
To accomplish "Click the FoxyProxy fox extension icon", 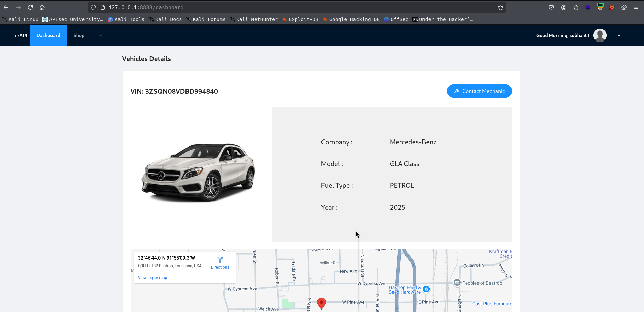I will [612, 7].
